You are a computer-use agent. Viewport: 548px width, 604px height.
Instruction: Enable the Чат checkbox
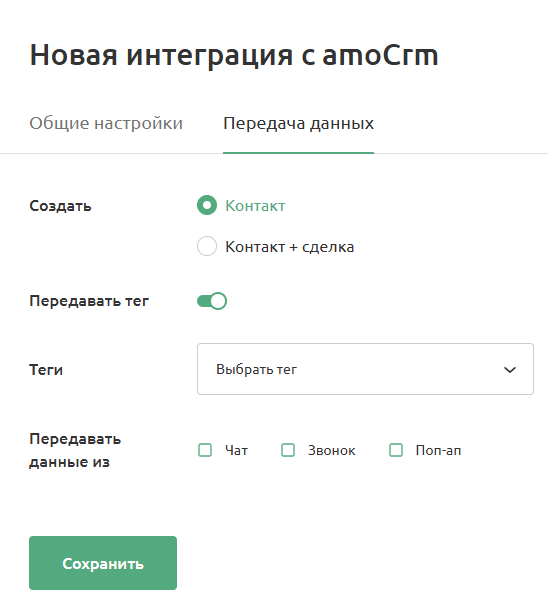pos(205,450)
